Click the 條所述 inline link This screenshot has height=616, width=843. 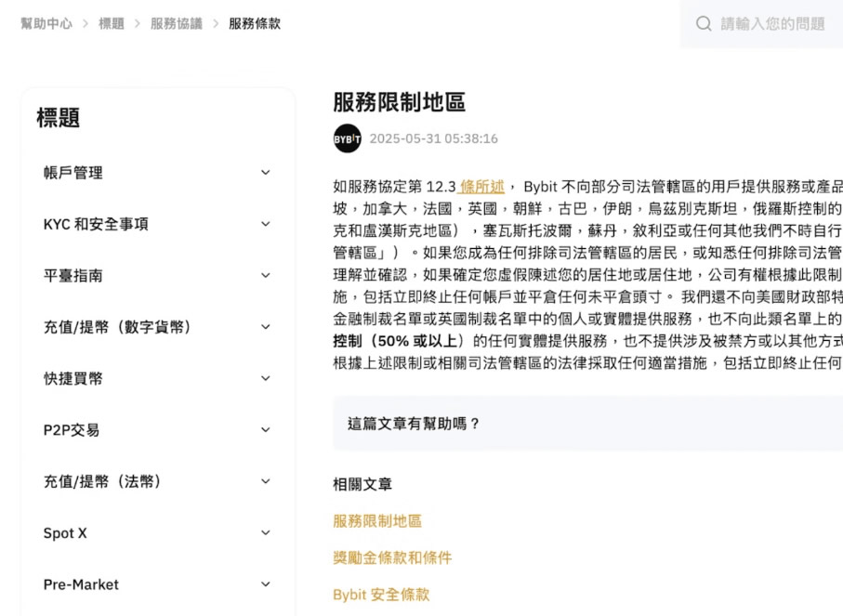(x=481, y=187)
